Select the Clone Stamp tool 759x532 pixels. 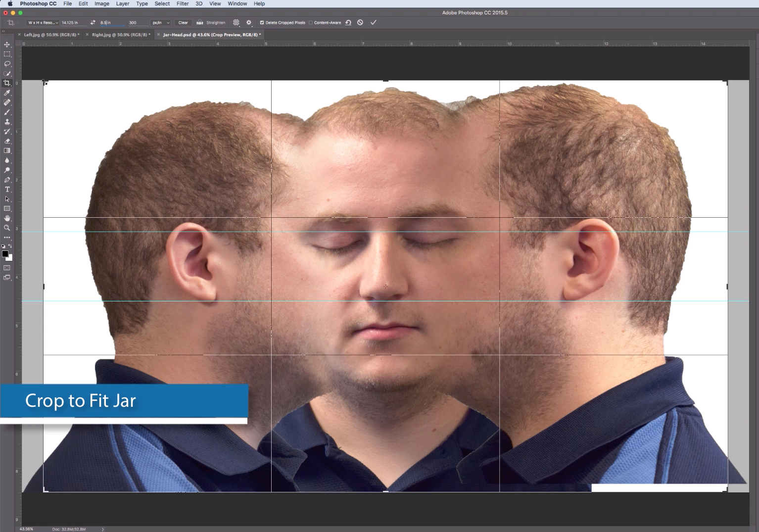point(7,122)
